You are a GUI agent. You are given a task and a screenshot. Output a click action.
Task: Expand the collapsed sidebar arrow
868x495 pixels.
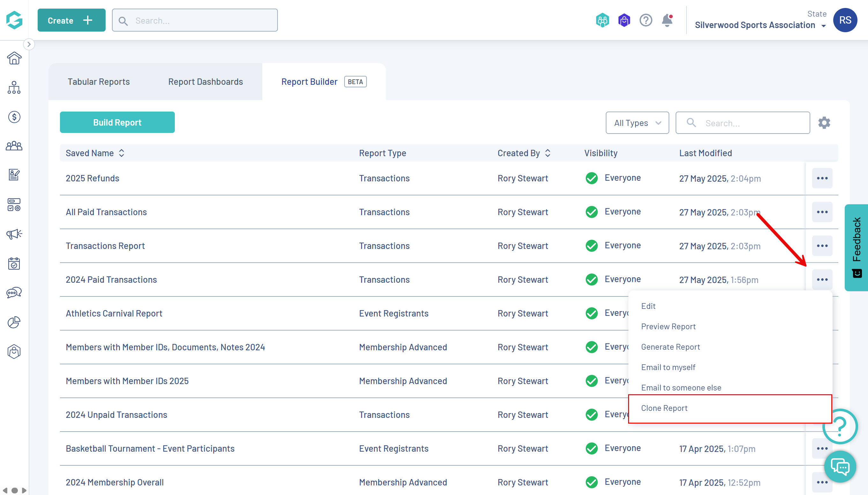coord(29,44)
